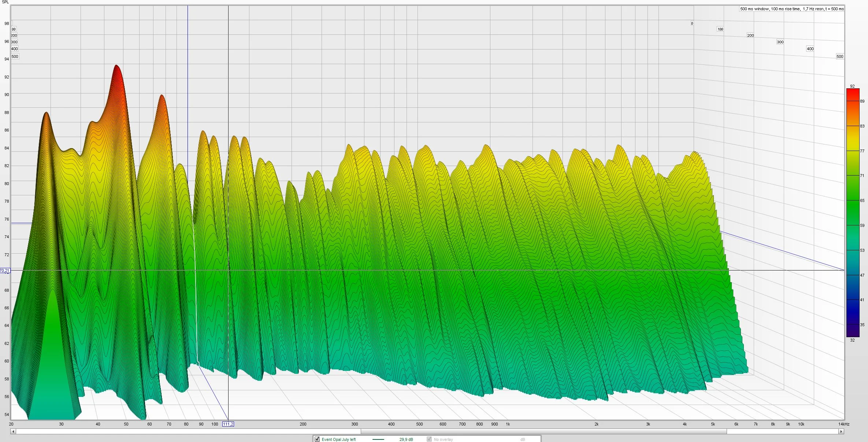
Task: Click the Event Opal July left label
Action: coord(338,439)
